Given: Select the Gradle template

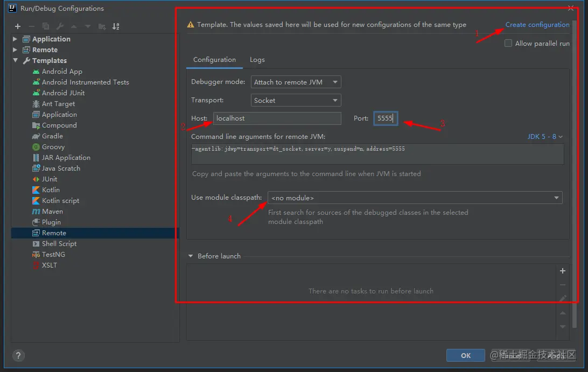Looking at the screenshot, I should 52,136.
